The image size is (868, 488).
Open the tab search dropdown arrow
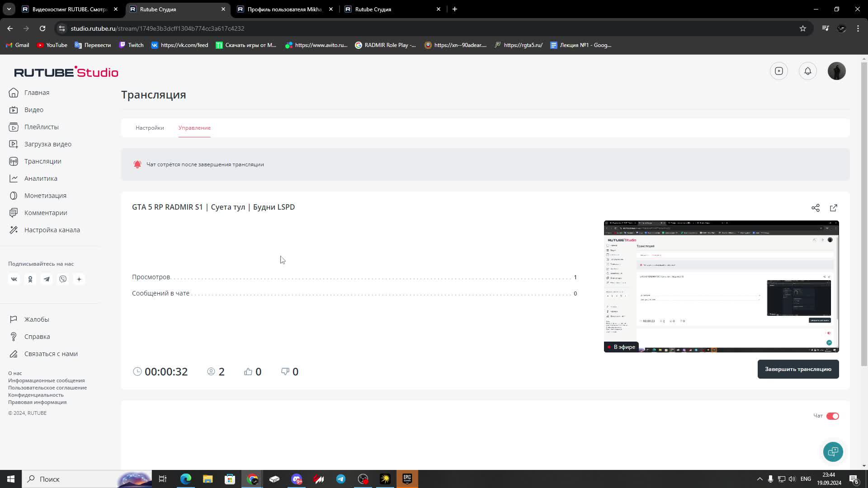(9, 9)
